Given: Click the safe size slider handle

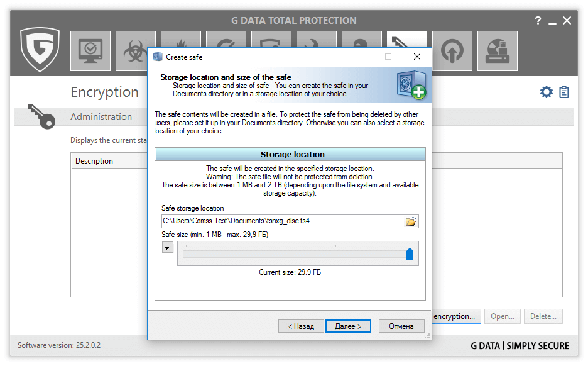Looking at the screenshot, I should coord(410,254).
